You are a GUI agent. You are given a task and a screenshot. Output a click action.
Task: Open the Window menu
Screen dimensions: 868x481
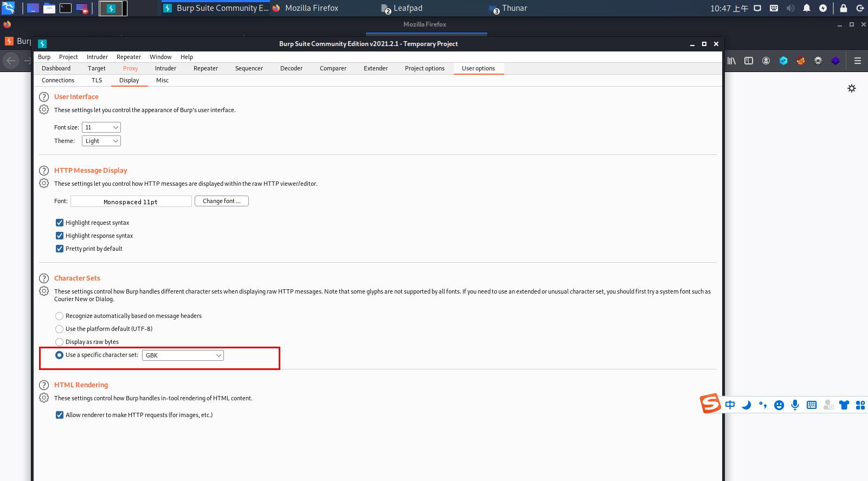pyautogui.click(x=160, y=57)
